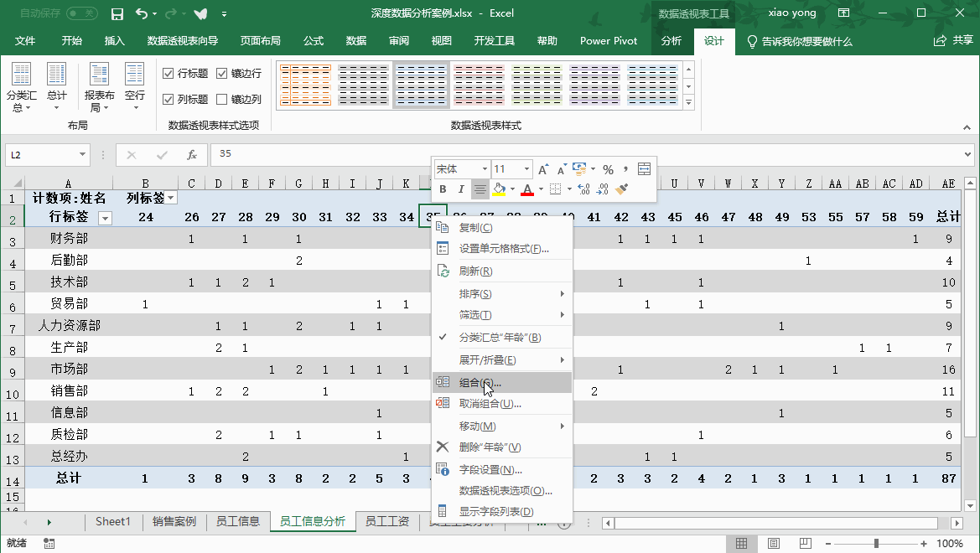
Task: Decrease font size in mini toolbar
Action: (561, 169)
